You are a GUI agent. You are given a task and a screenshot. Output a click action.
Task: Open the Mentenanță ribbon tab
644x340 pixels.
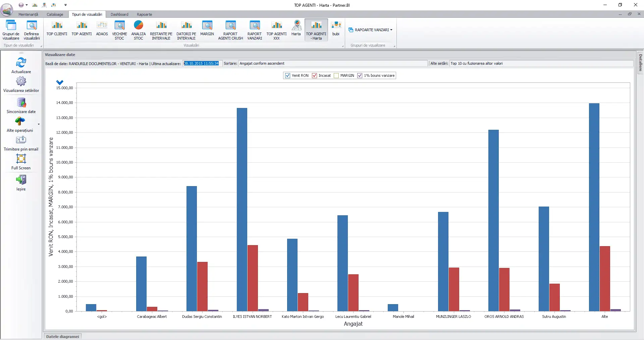tap(28, 14)
